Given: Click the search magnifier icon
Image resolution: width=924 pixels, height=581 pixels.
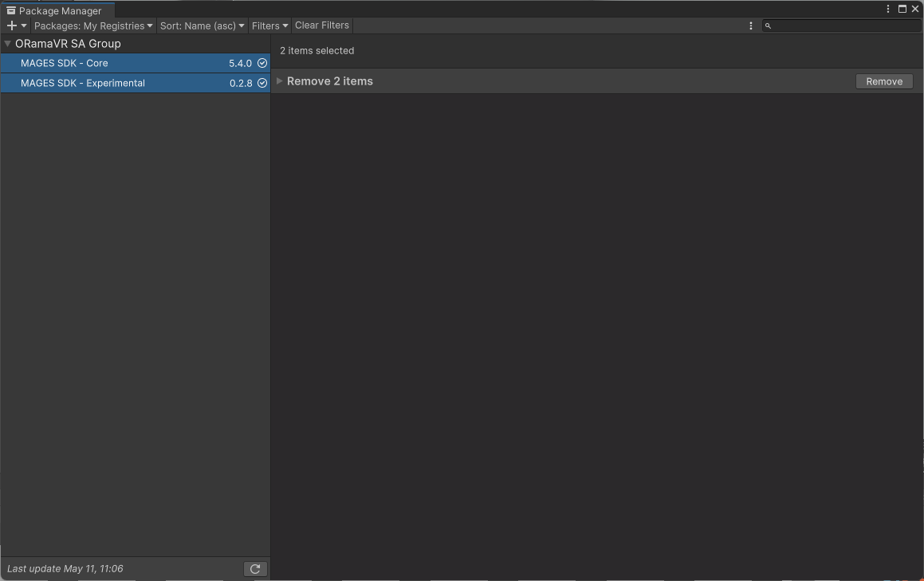Looking at the screenshot, I should tap(768, 26).
